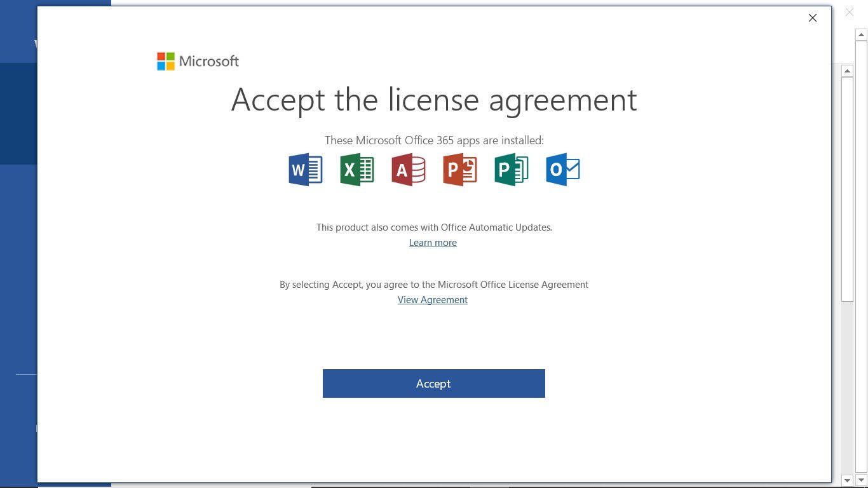Select the Excel app icon
This screenshot has height=488, width=868.
(356, 169)
